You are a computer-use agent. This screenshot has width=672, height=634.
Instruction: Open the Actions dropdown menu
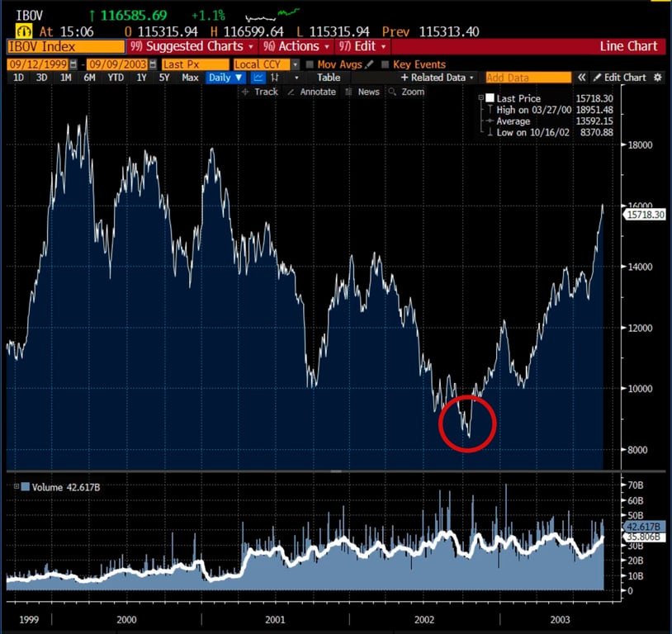coord(296,46)
